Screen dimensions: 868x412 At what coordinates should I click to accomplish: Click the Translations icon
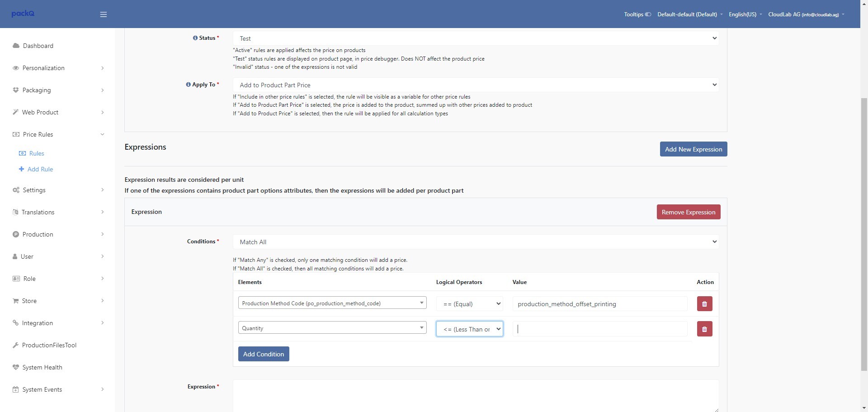pyautogui.click(x=15, y=212)
